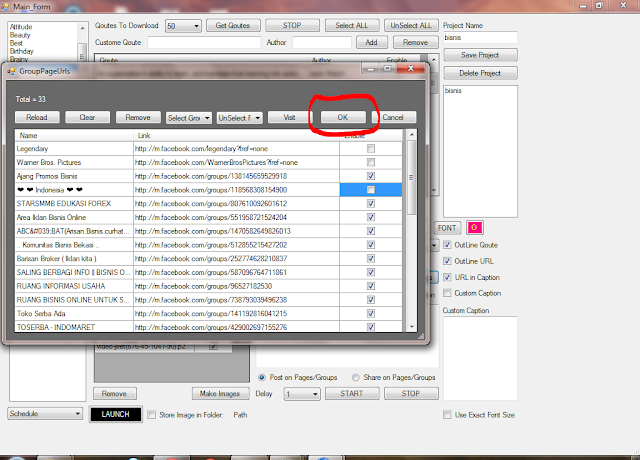Click the Save Project button
Viewport: 640px width, 460px height.
[x=480, y=55]
